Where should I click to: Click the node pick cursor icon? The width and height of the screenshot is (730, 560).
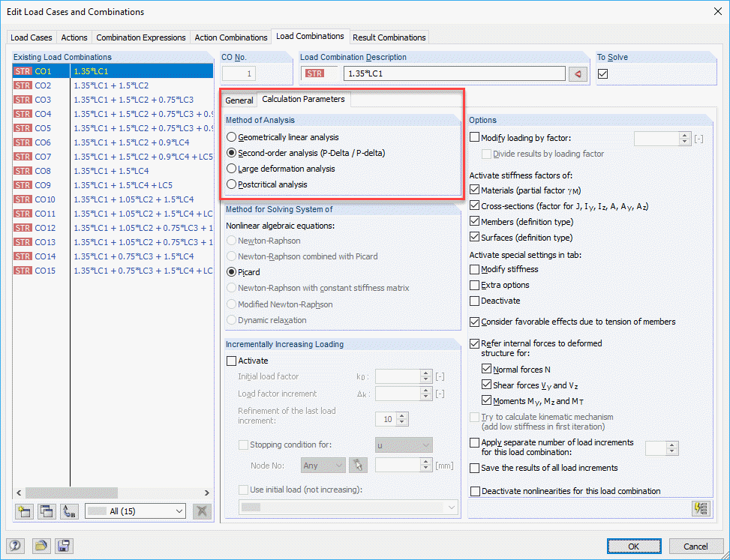[358, 465]
